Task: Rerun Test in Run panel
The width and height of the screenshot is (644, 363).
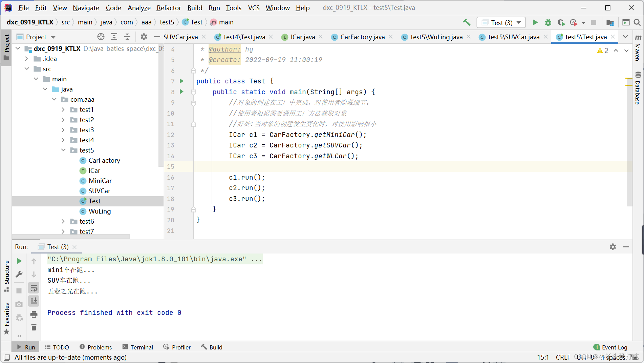Action: (x=19, y=261)
